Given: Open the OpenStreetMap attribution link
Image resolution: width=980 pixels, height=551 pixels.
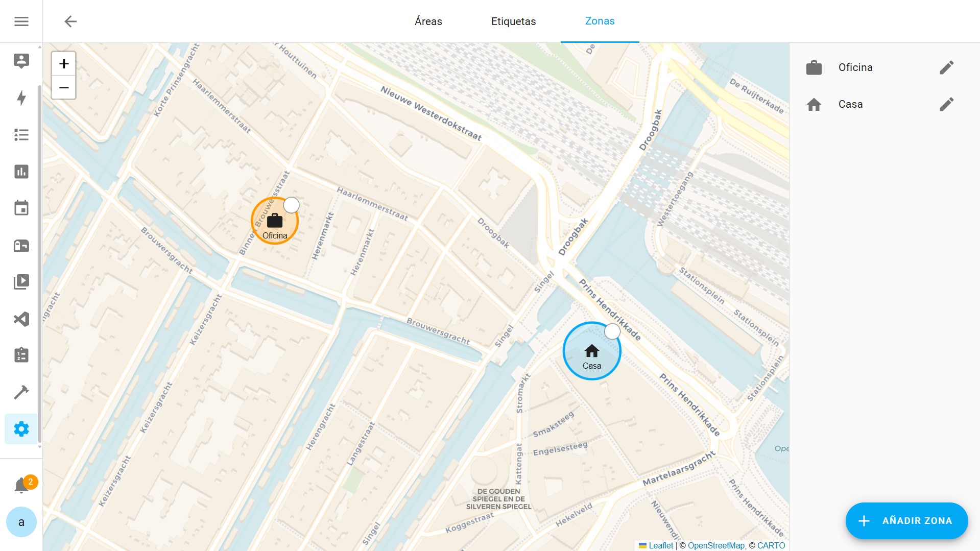Looking at the screenshot, I should pos(715,545).
